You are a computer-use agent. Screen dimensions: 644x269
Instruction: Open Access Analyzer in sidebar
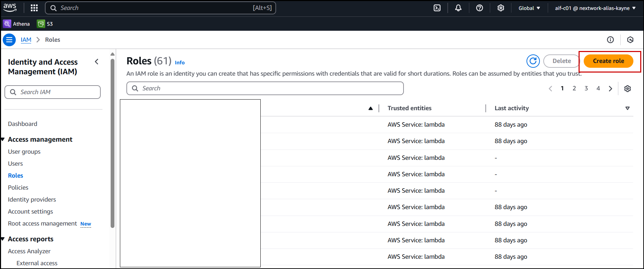click(x=29, y=251)
